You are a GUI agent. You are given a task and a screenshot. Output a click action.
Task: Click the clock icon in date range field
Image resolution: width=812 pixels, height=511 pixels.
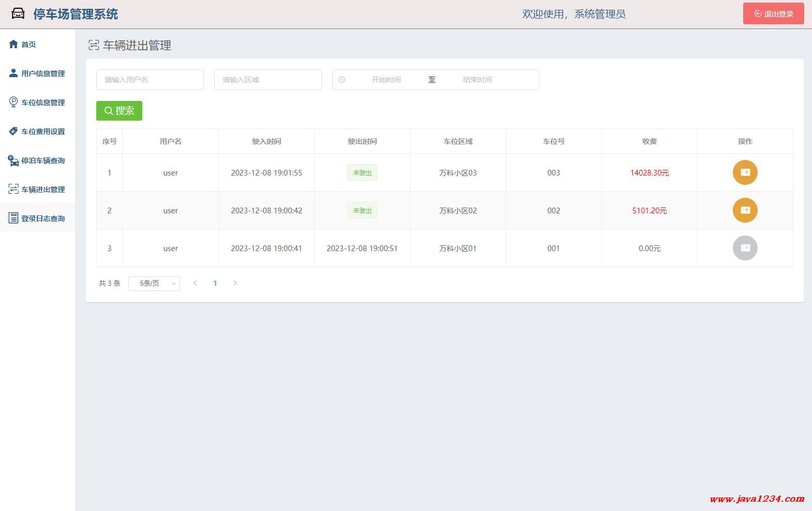[342, 80]
